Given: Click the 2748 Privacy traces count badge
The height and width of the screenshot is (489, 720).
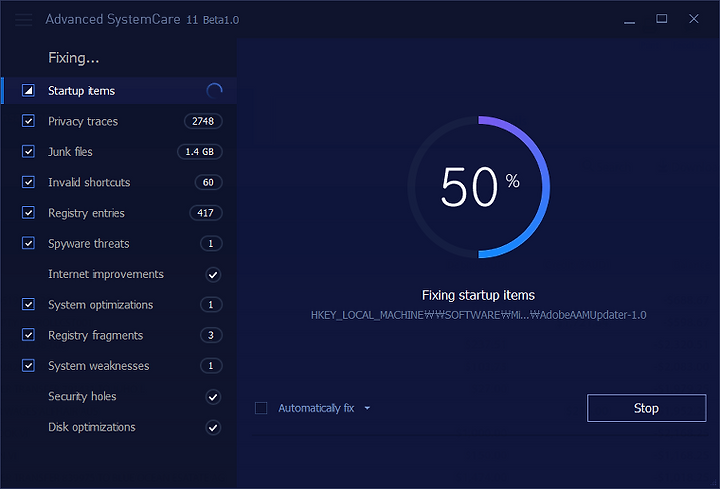Looking at the screenshot, I should (x=203, y=121).
